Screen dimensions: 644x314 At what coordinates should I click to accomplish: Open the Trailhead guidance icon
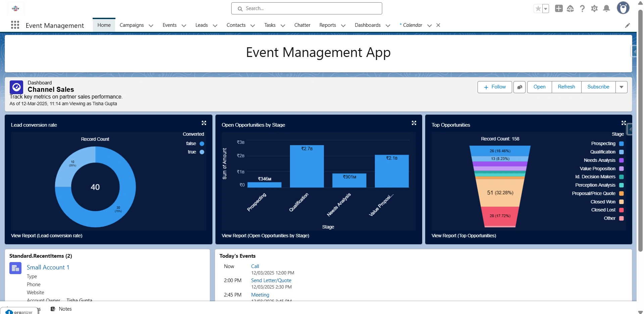[x=570, y=8]
